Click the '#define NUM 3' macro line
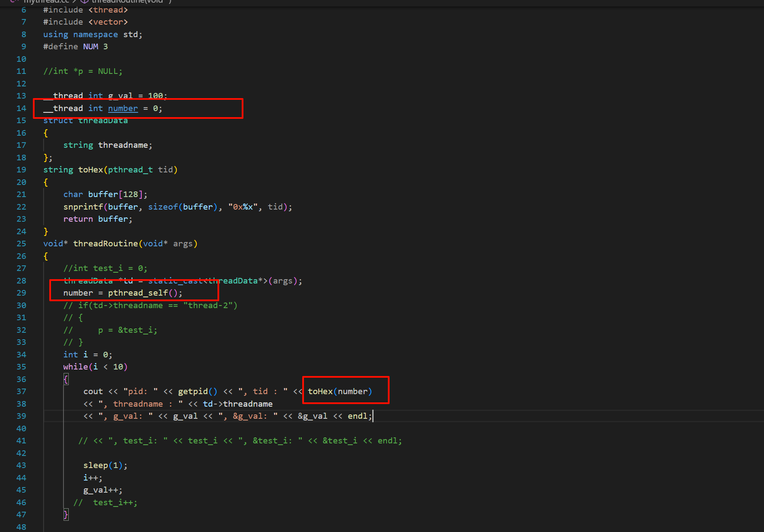This screenshot has width=764, height=532. click(75, 47)
